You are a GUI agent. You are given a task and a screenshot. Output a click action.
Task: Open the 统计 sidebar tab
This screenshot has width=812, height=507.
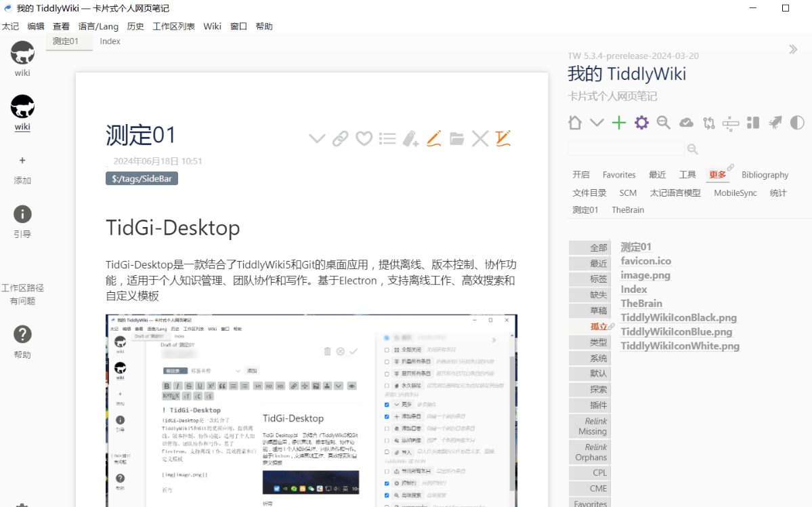click(x=778, y=193)
